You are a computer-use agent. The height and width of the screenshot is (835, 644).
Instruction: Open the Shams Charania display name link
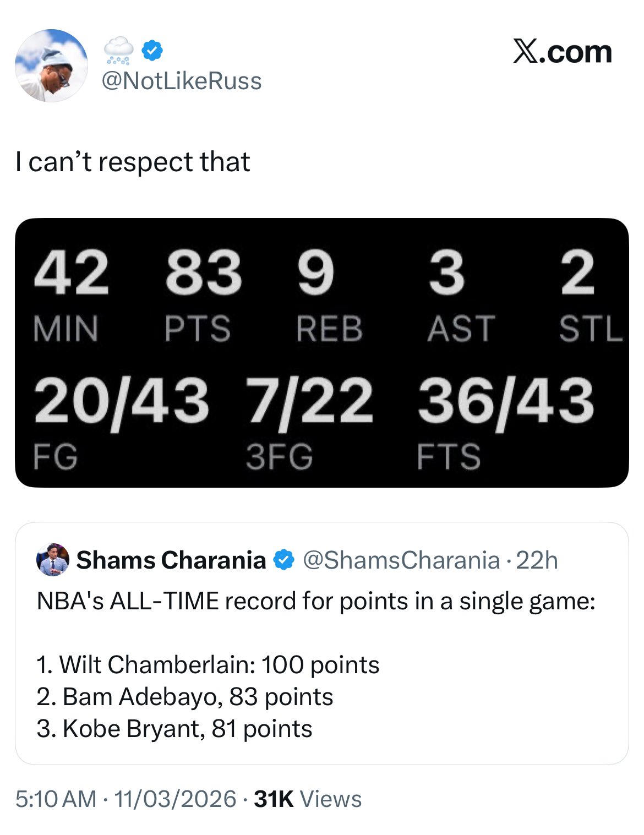[x=171, y=560]
